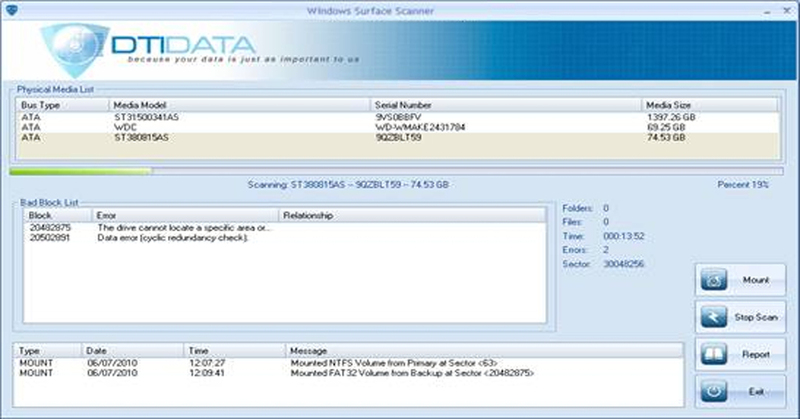The width and height of the screenshot is (800, 419).
Task: Exit the application via Exit label
Action: 756,392
